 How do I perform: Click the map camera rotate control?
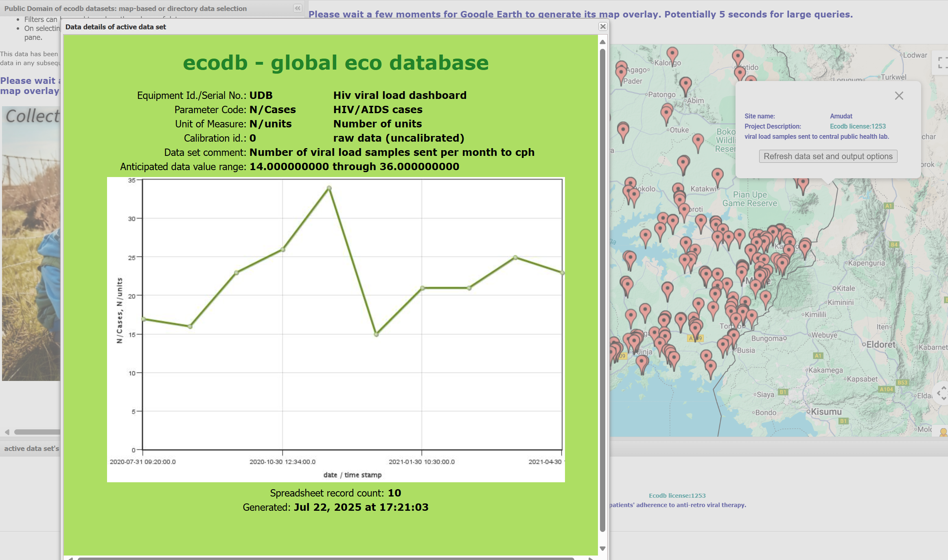tap(942, 393)
